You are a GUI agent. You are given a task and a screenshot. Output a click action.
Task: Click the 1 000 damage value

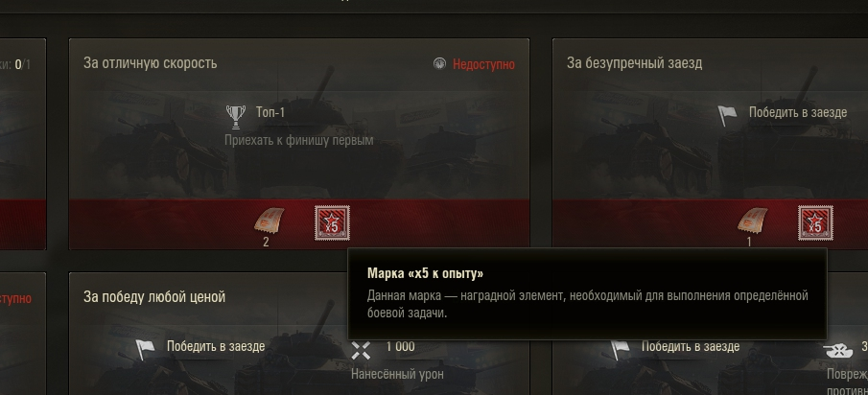point(400,347)
